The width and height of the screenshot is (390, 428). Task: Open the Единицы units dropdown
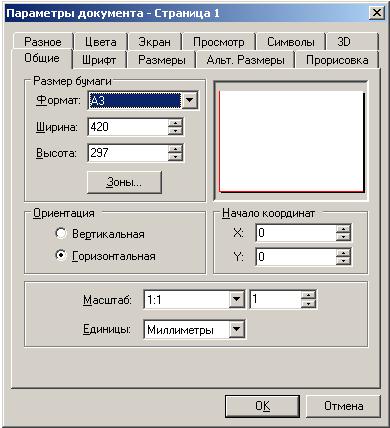coord(236,330)
